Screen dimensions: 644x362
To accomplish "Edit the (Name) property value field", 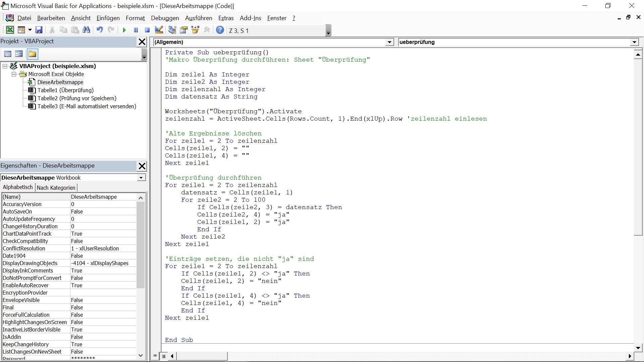I will pyautogui.click(x=103, y=197).
